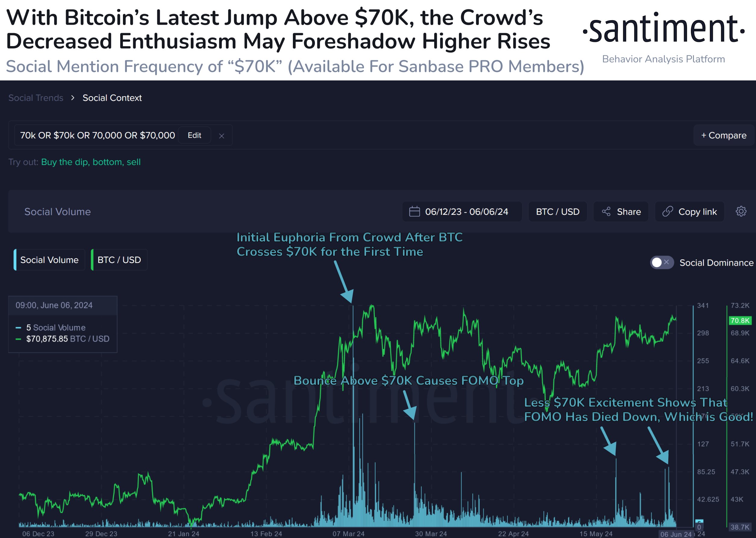Open the 06/12/23 - 06/06/24 date picker

tap(466, 212)
